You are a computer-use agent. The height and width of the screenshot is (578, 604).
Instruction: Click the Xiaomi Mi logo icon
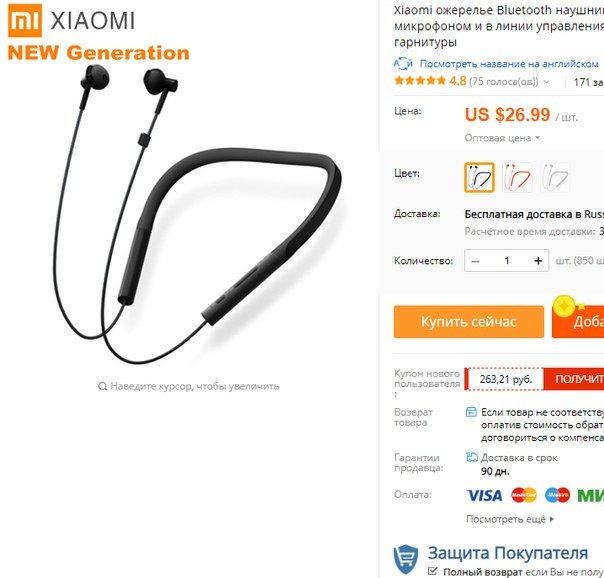coord(25,20)
